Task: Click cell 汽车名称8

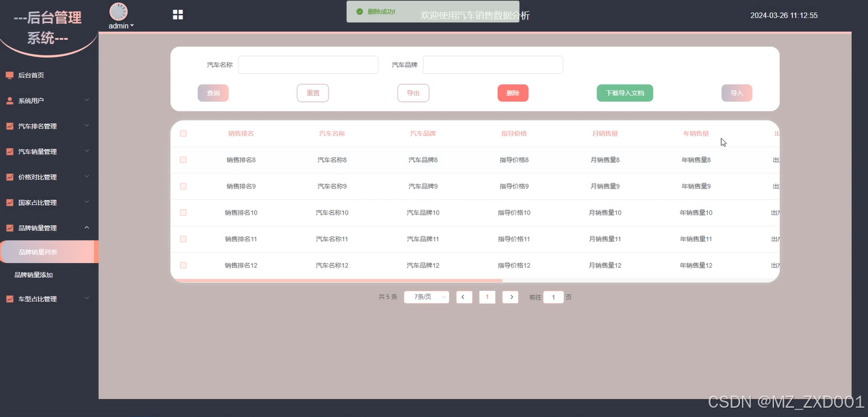Action: [x=332, y=160]
